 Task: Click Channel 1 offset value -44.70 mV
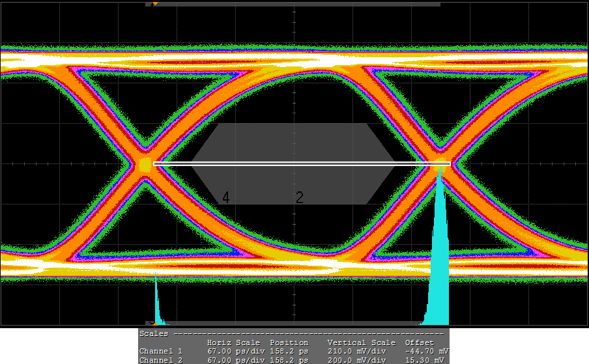pyautogui.click(x=426, y=352)
